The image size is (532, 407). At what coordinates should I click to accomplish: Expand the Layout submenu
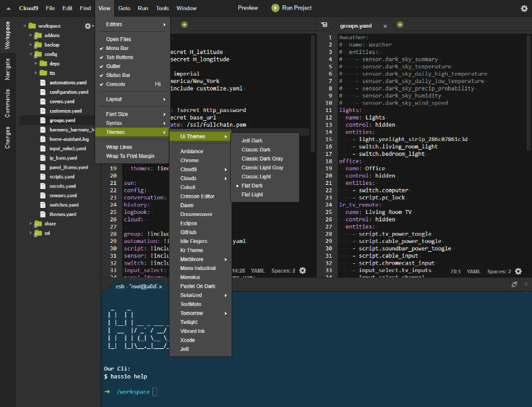tap(132, 99)
